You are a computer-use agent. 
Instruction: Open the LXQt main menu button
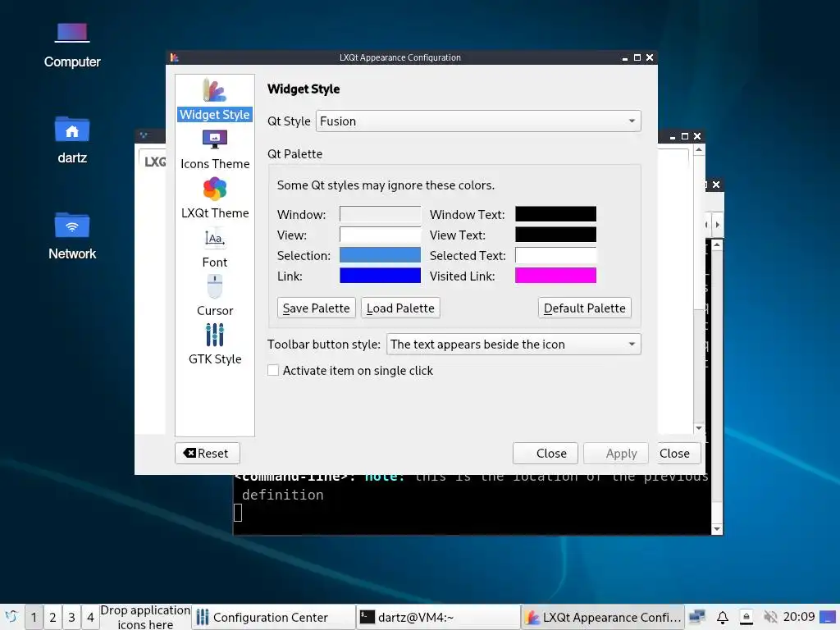(11, 617)
